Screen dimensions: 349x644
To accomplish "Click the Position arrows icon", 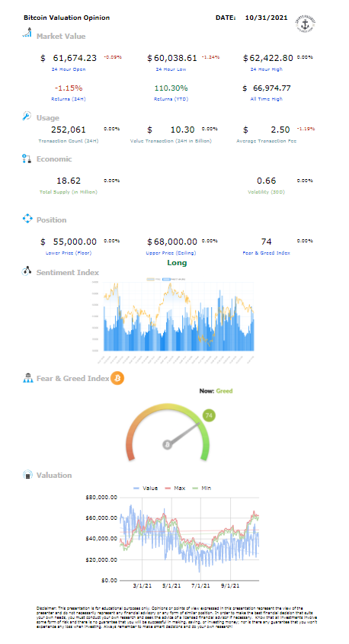I will tap(27, 219).
